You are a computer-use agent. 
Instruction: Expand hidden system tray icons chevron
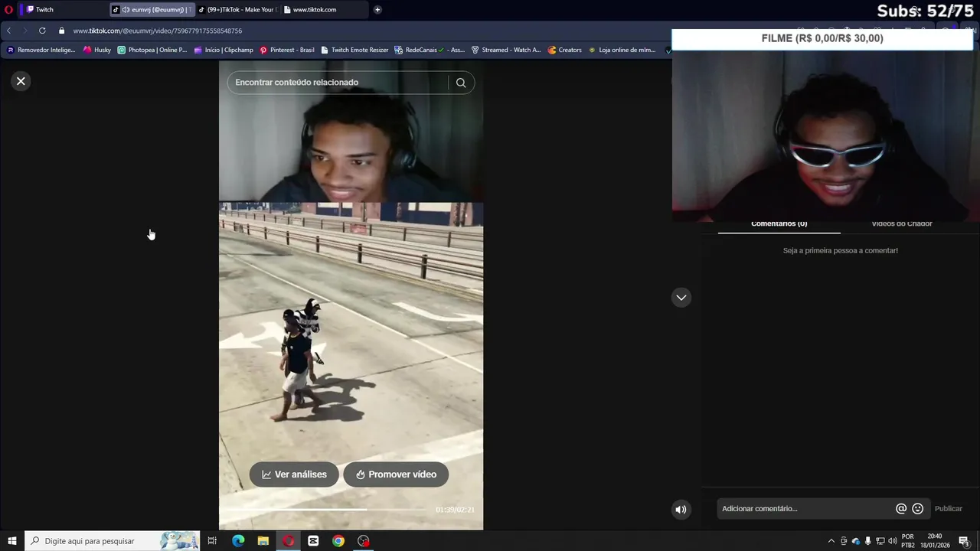click(831, 541)
